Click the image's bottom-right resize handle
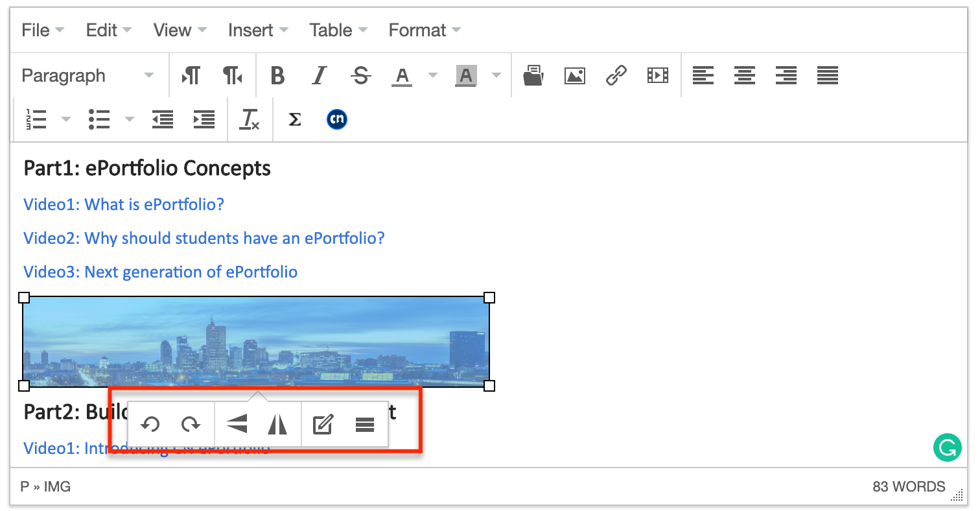980x511 pixels. coord(489,386)
